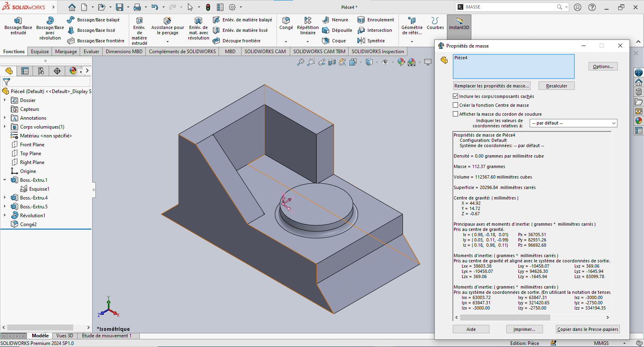
Task: Toggle the Instant3D button
Action: [459, 23]
